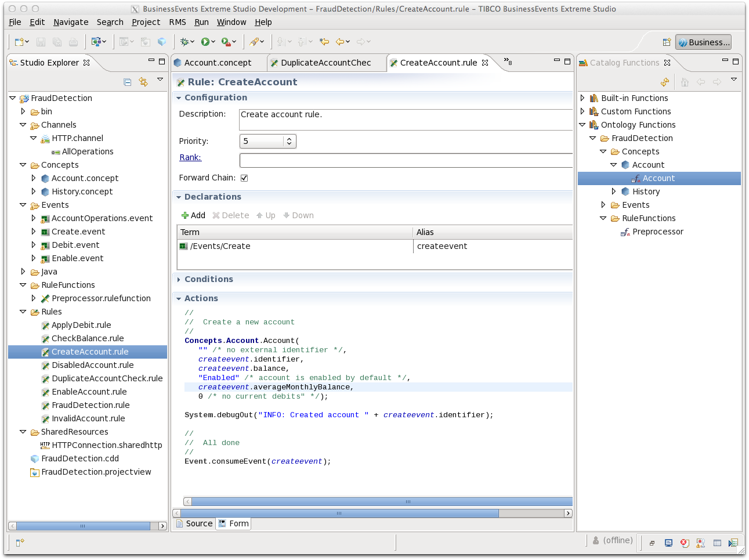Click the Catalog Functions home icon
The height and width of the screenshot is (560, 749).
click(x=685, y=82)
